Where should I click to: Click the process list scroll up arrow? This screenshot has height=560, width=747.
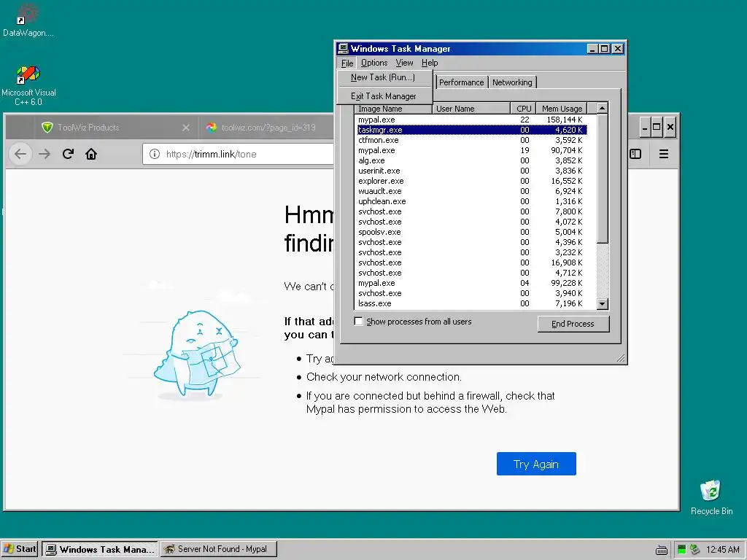(x=602, y=108)
